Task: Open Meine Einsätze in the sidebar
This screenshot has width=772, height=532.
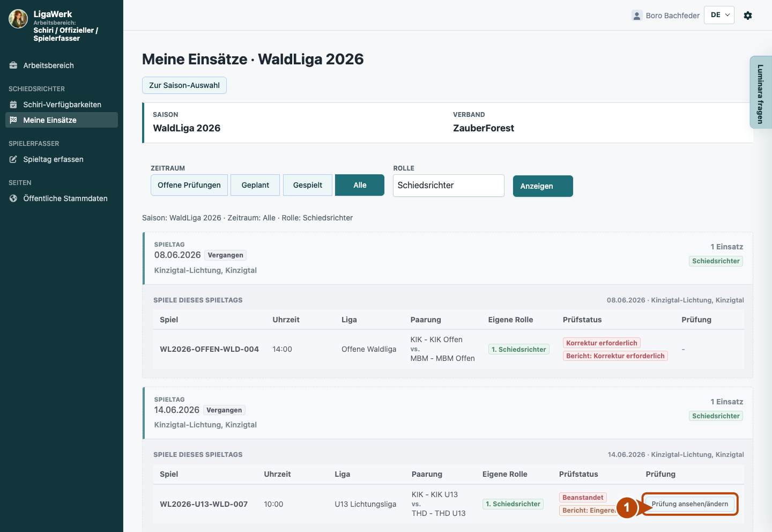Action: point(62,120)
